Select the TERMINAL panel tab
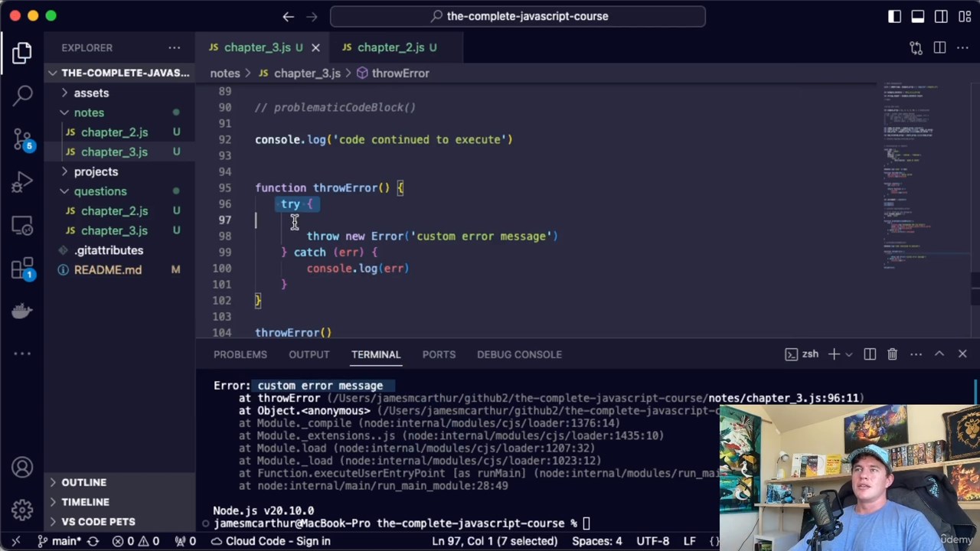This screenshot has width=980, height=551. point(375,354)
